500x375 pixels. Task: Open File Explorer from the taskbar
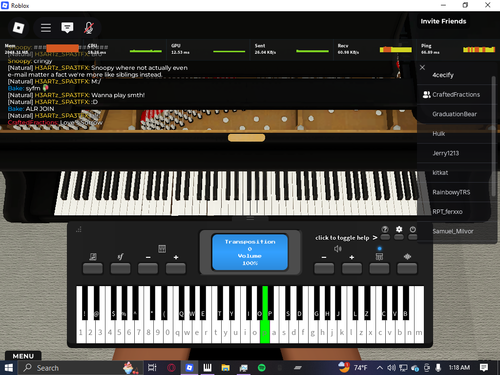point(226,368)
